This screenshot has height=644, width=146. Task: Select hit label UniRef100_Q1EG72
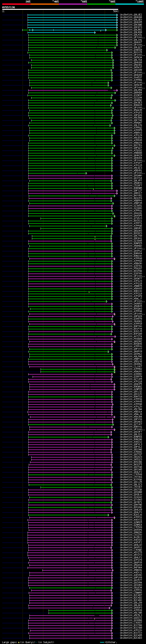point(131,618)
